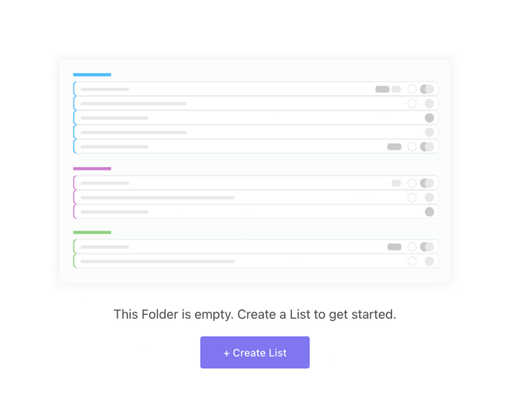Image resolution: width=510 pixels, height=420 pixels.
Task: Click the light avatar circle on the fourth blue row
Action: (429, 132)
